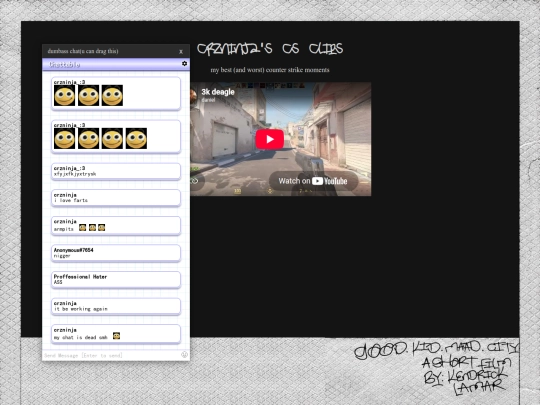Play the 3k deagle video
The width and height of the screenshot is (540, 405).
(x=270, y=139)
